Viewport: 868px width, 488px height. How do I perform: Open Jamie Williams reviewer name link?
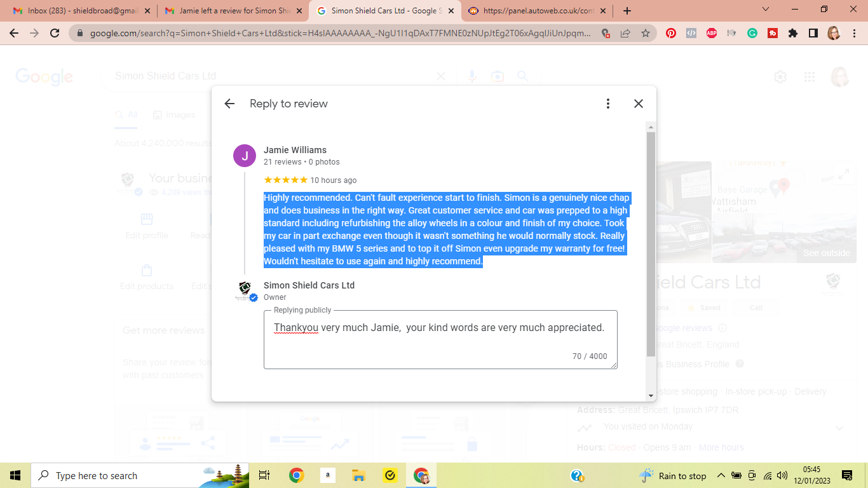pyautogui.click(x=295, y=150)
